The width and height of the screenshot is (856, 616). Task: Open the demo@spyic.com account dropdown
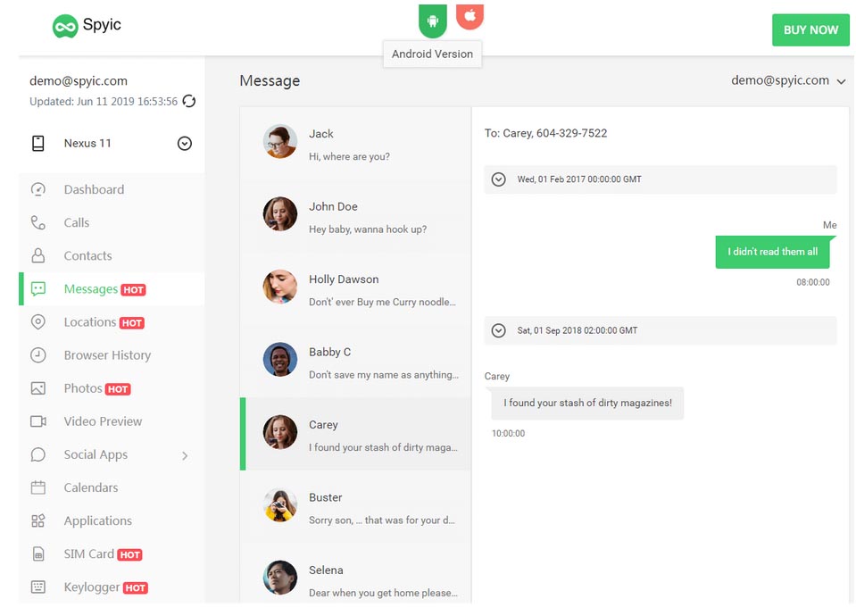(788, 80)
